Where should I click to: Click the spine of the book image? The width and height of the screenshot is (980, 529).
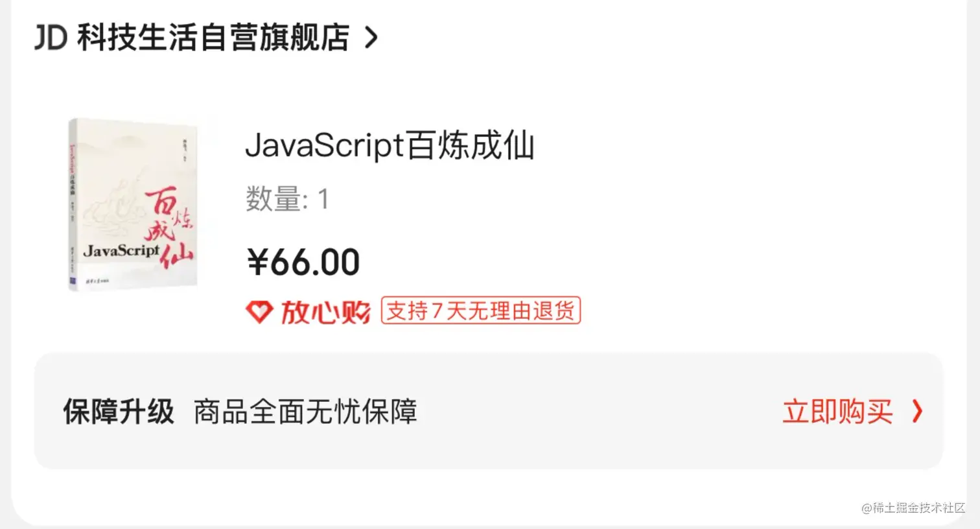coord(73,204)
